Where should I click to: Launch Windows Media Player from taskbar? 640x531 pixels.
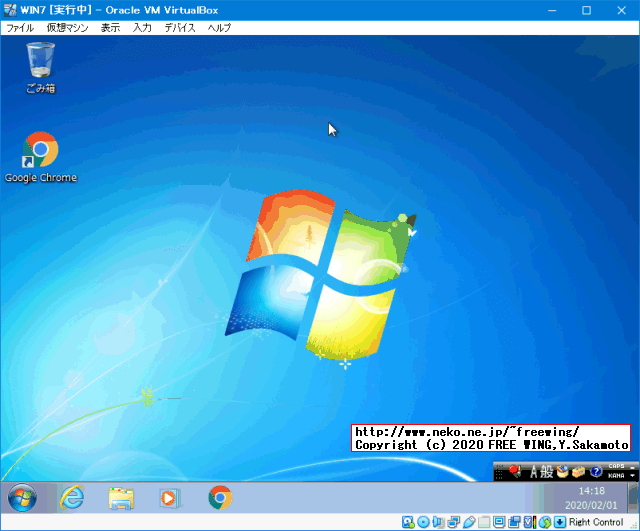169,498
